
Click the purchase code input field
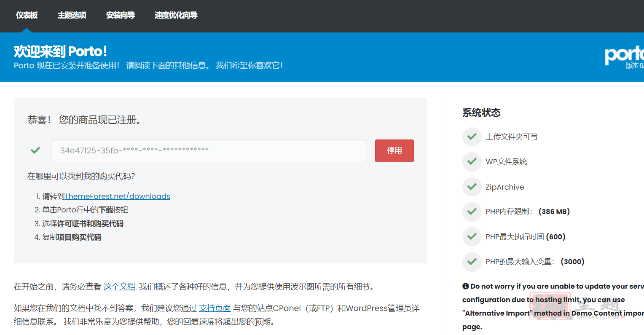pos(209,151)
